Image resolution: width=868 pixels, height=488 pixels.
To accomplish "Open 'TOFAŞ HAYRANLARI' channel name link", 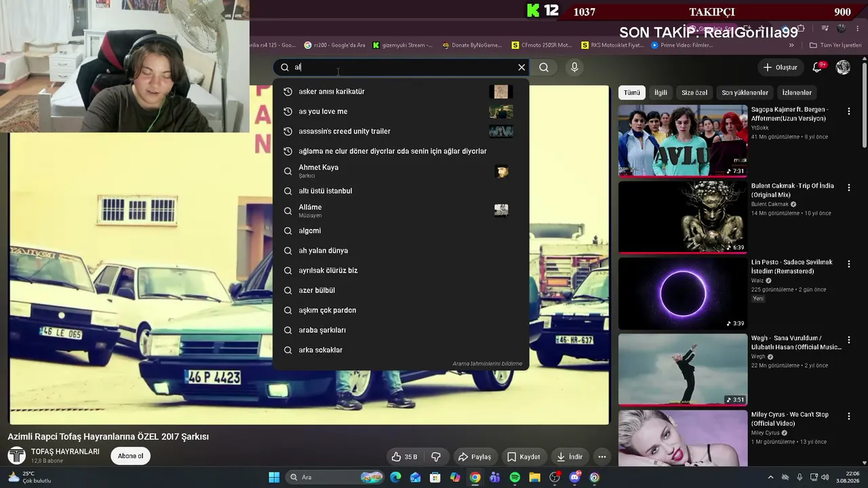I will [x=65, y=452].
